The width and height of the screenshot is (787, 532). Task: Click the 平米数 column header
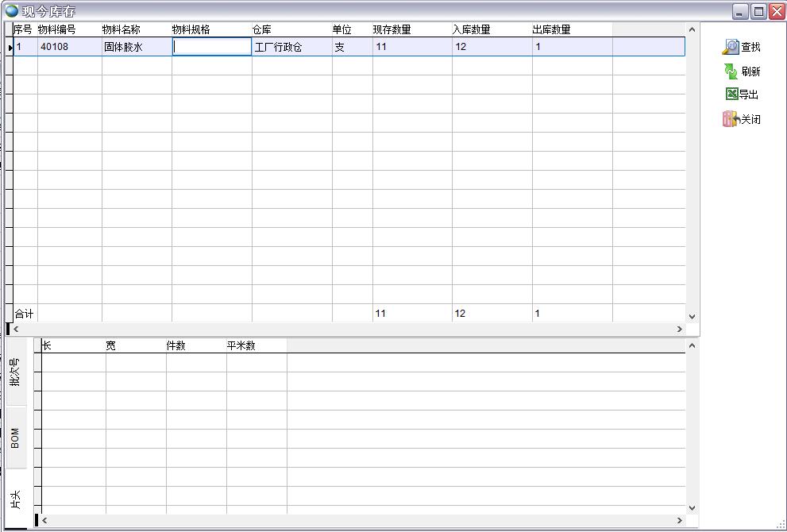pyautogui.click(x=241, y=345)
